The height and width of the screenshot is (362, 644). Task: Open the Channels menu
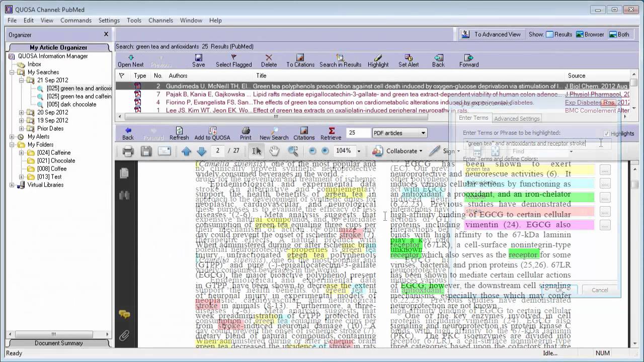pyautogui.click(x=160, y=20)
